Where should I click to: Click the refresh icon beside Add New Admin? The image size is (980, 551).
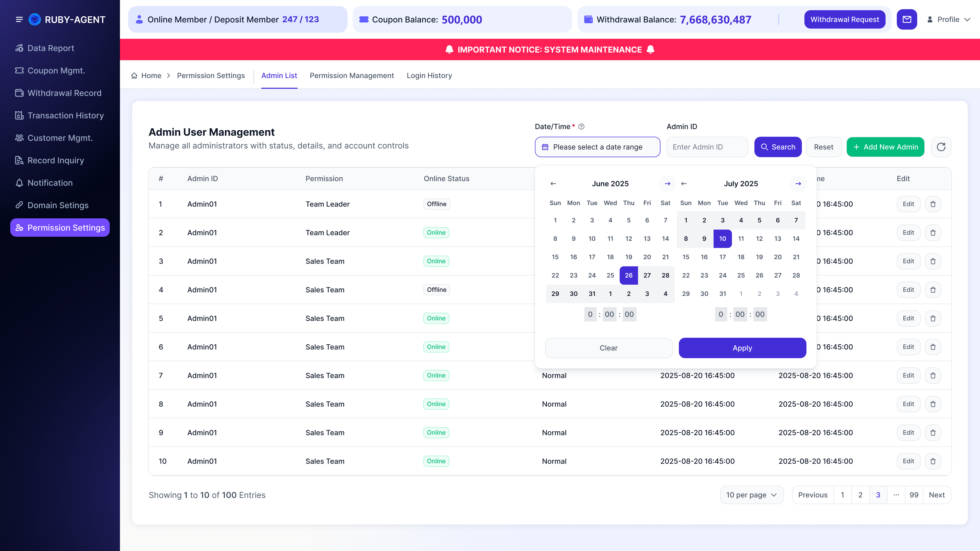[x=941, y=147]
